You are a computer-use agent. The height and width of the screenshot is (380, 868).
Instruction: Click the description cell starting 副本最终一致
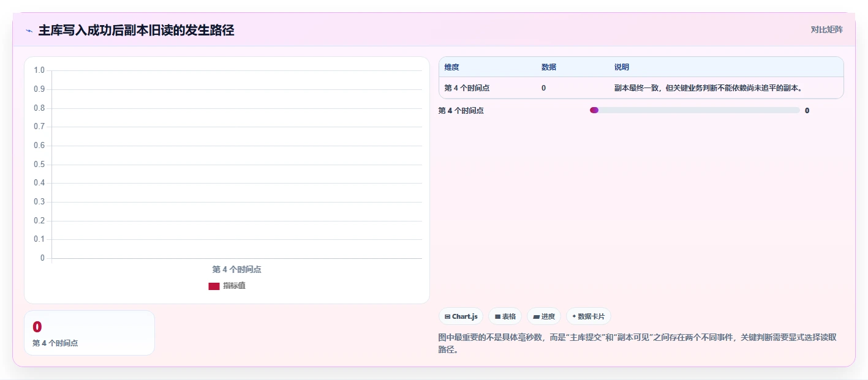[708, 88]
